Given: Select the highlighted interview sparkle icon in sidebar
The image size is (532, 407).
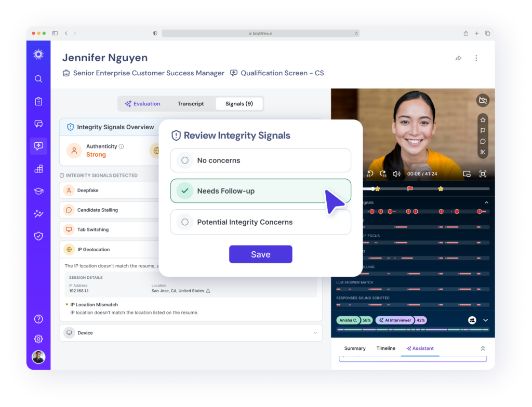Looking at the screenshot, I should (x=38, y=146).
